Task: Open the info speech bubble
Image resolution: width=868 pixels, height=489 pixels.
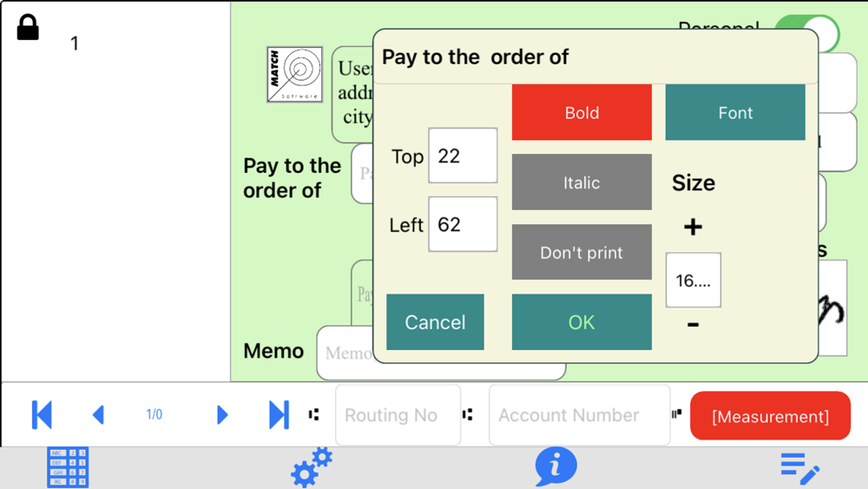Action: [x=556, y=466]
